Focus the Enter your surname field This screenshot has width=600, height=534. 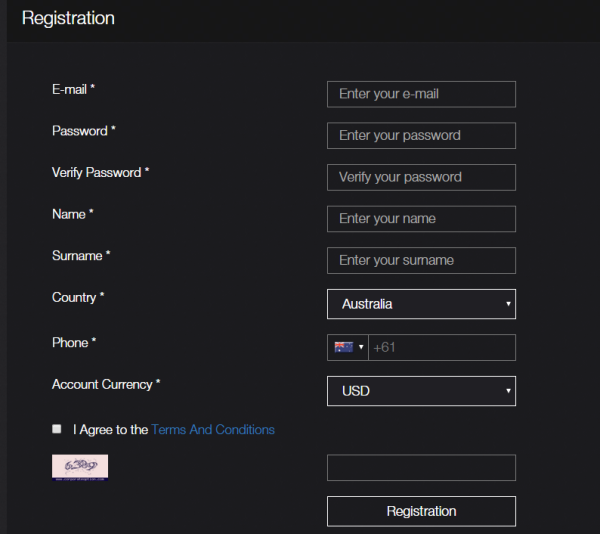pos(421,260)
